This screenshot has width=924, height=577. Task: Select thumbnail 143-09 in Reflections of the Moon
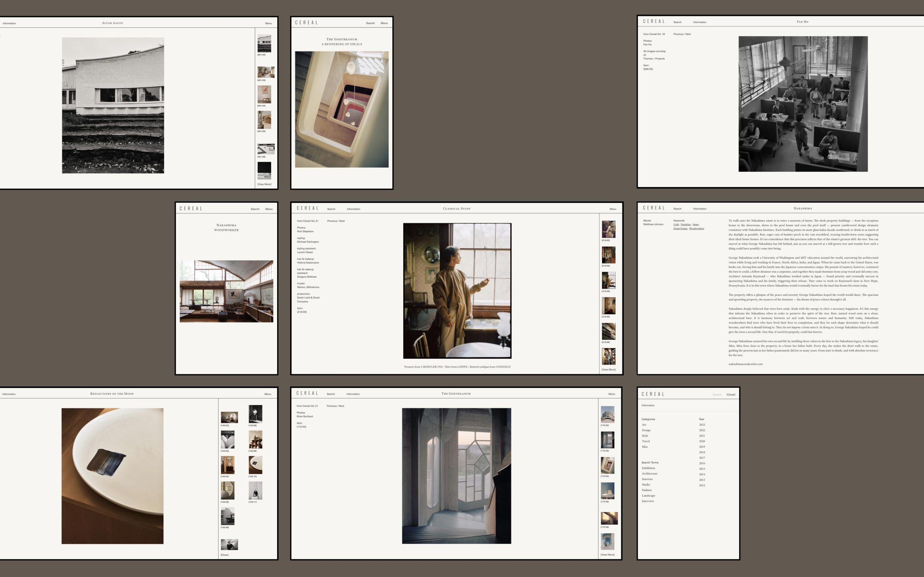tap(255, 439)
